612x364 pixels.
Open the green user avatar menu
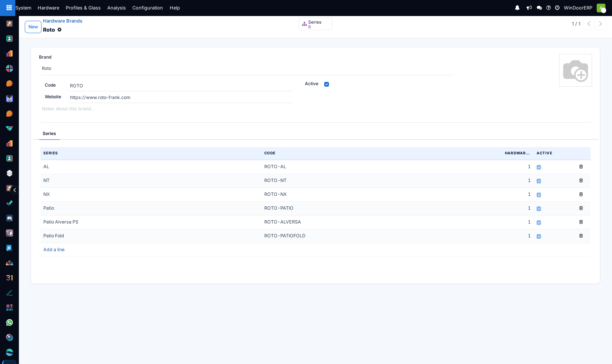601,8
